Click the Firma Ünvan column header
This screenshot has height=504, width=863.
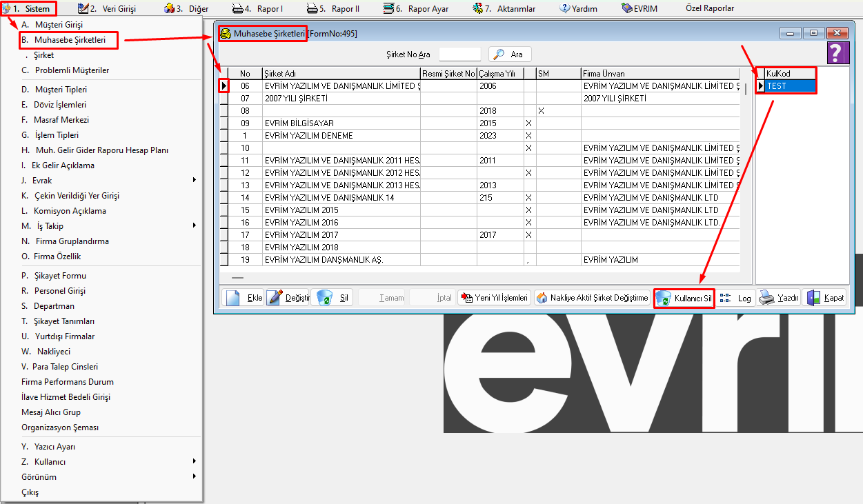(659, 74)
